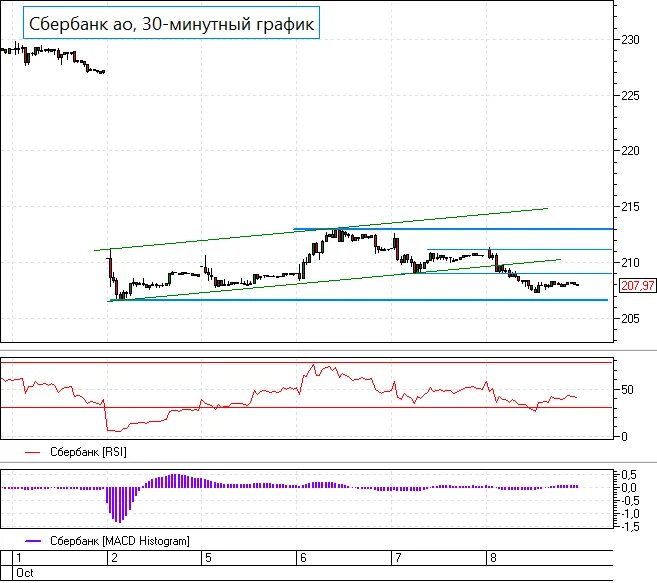Select the lower blue horizontal support line near 206.5

click(358, 300)
